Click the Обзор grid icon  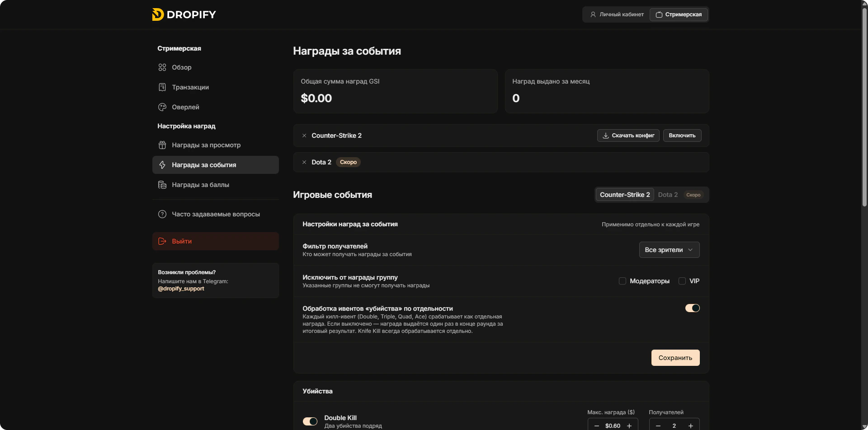(x=162, y=67)
